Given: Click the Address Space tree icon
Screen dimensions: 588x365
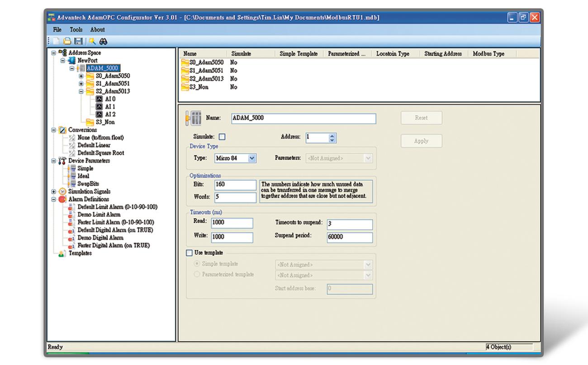Looking at the screenshot, I should tap(63, 53).
